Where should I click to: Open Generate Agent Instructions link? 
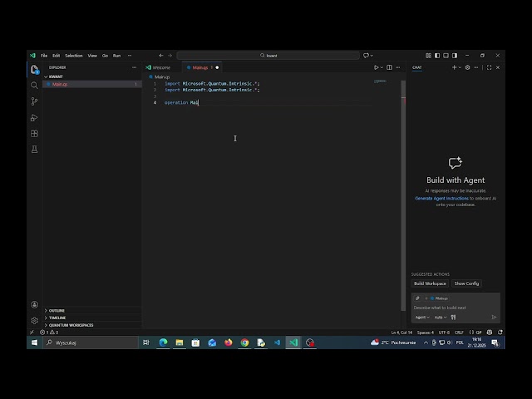(x=441, y=198)
